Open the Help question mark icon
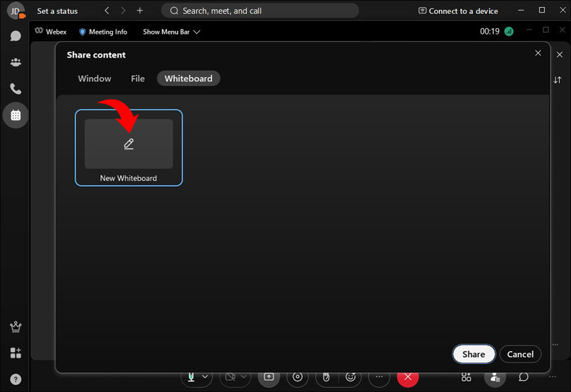571x392 pixels. pyautogui.click(x=15, y=379)
